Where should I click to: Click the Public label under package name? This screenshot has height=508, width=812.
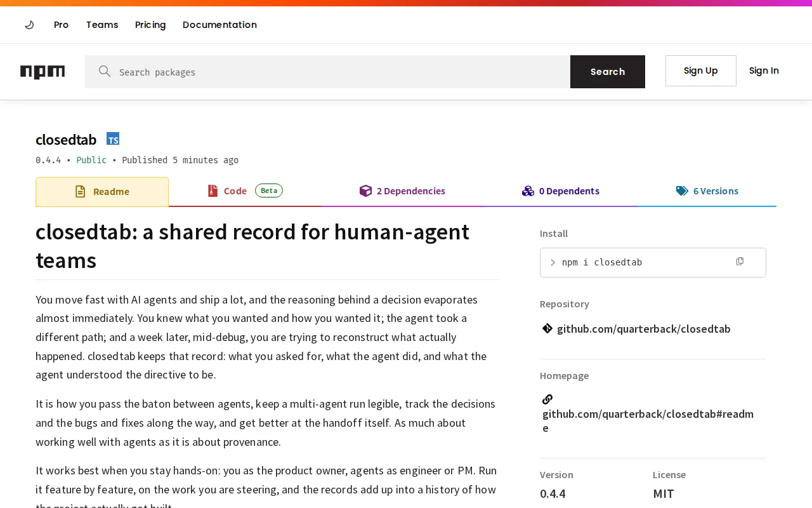pos(91,160)
